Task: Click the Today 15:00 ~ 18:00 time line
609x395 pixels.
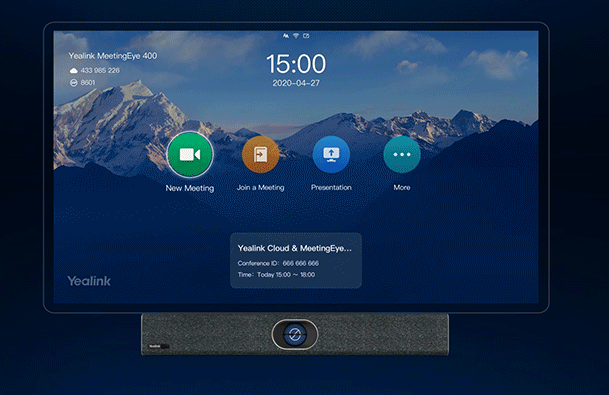Action: 276,275
